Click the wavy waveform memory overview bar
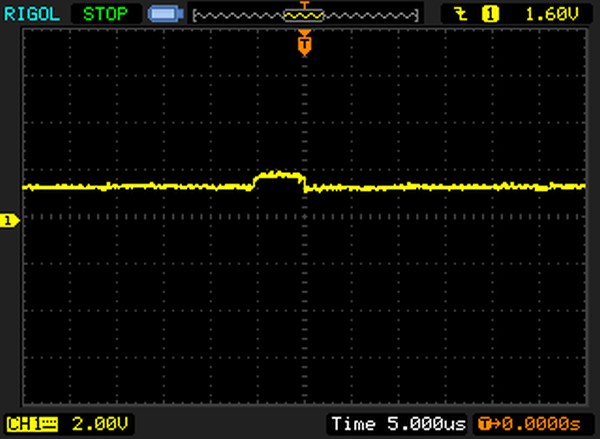 pos(240,15)
